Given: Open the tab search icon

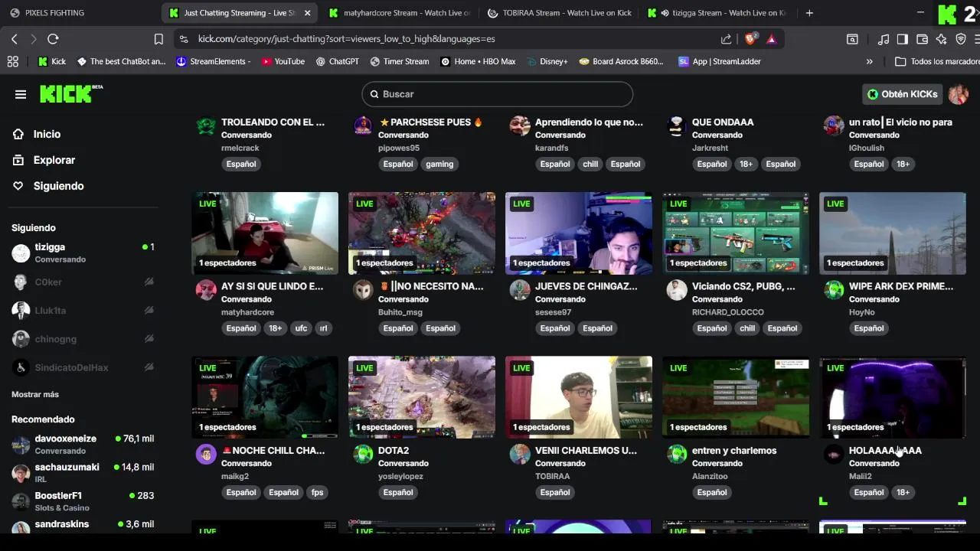Looking at the screenshot, I should click(x=852, y=39).
